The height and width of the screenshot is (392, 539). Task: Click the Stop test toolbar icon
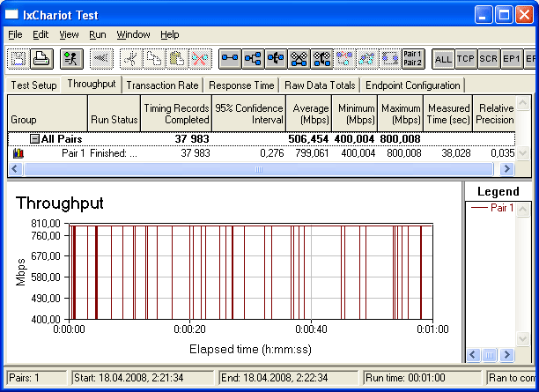(101, 59)
